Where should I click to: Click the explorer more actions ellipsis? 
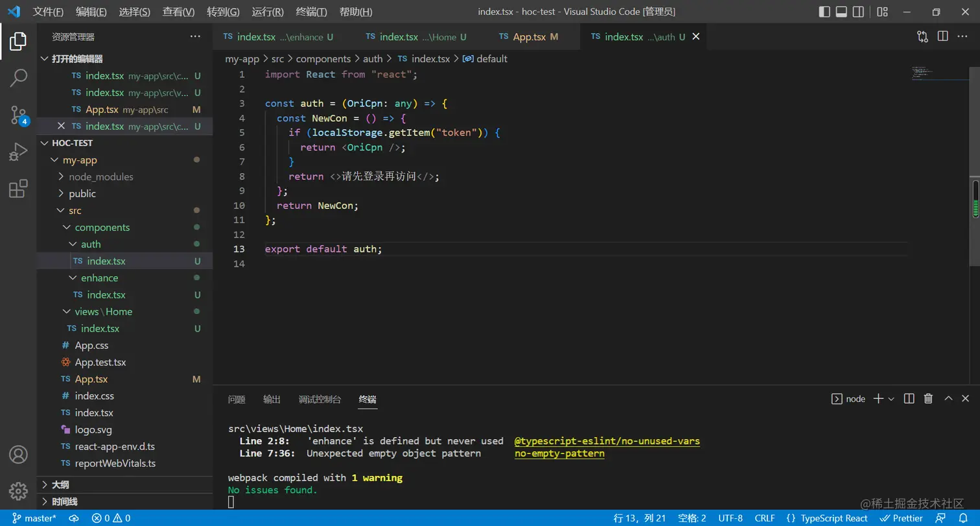click(x=195, y=37)
